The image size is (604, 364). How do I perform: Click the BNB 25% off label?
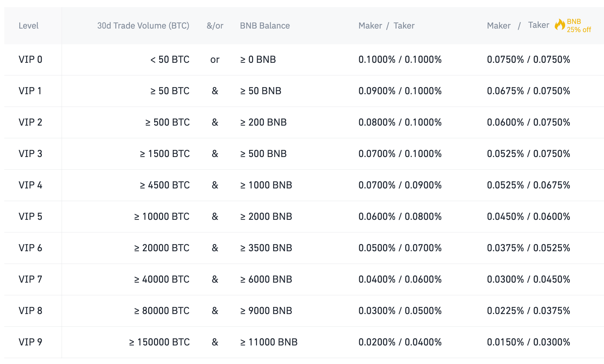[579, 26]
